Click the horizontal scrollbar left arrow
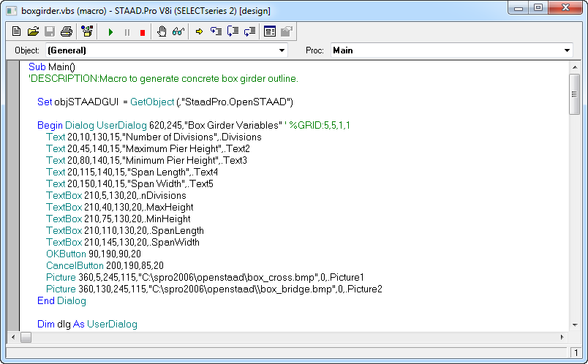Image resolution: width=588 pixels, height=364 pixels. click(13, 337)
